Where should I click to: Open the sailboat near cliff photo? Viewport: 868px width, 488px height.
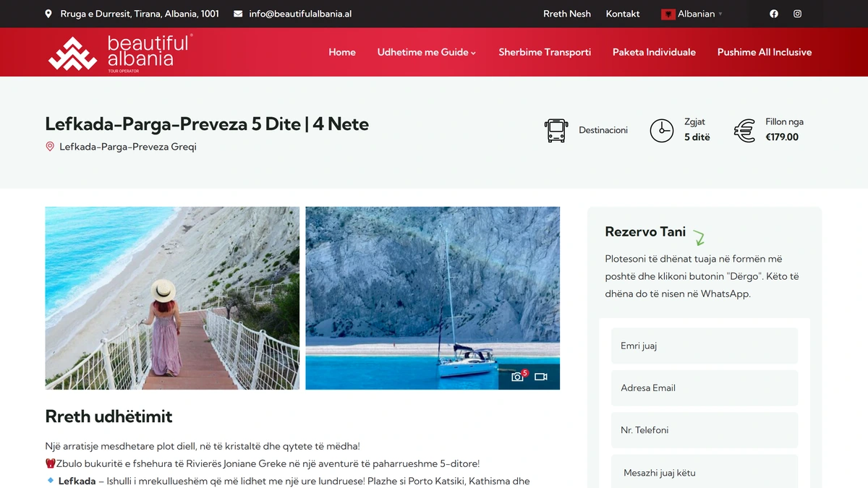point(433,298)
